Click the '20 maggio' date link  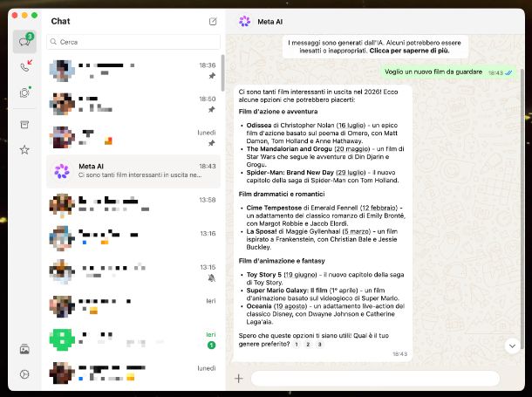(x=352, y=149)
